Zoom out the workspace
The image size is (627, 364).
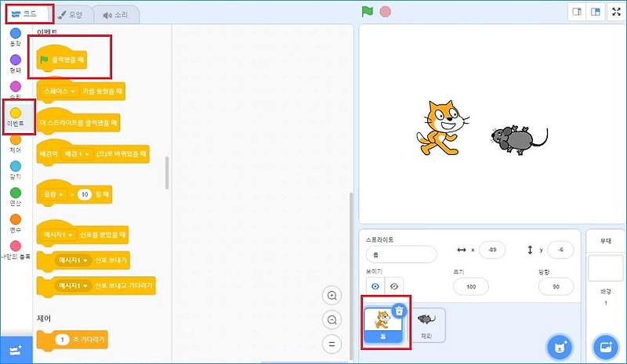pos(332,319)
